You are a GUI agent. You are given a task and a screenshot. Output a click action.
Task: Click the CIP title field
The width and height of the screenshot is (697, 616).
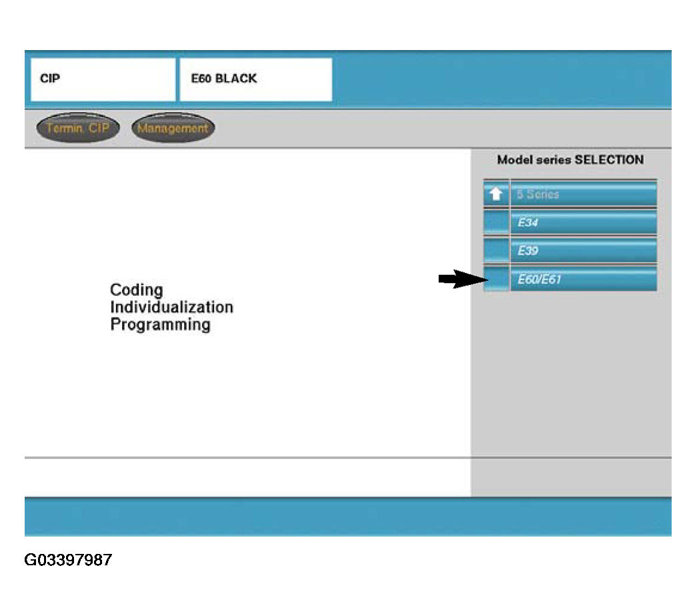point(103,79)
